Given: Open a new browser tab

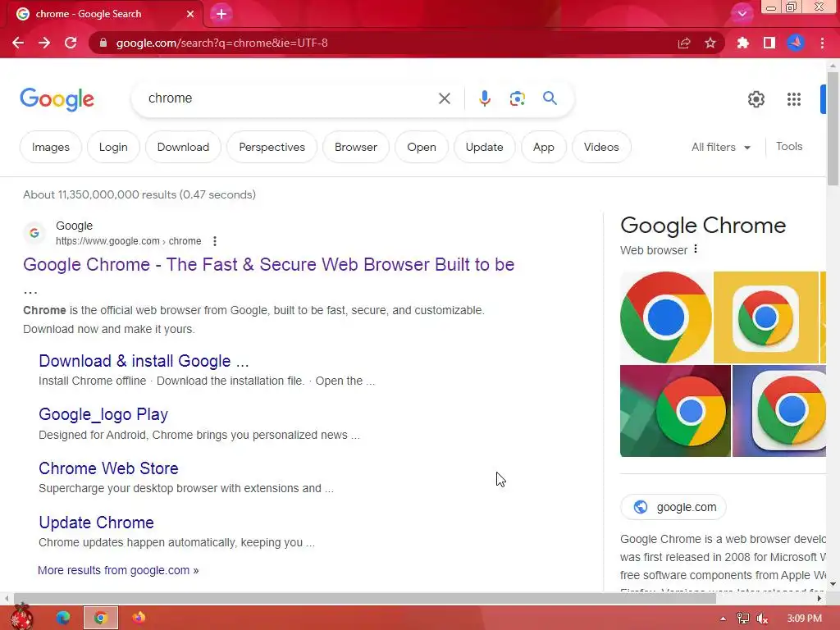Looking at the screenshot, I should click(221, 14).
